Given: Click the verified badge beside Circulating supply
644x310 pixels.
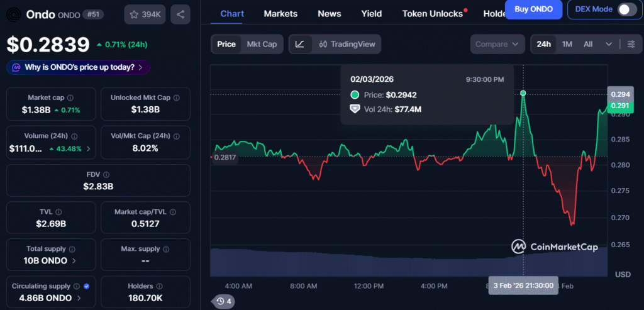Looking at the screenshot, I should click(87, 286).
